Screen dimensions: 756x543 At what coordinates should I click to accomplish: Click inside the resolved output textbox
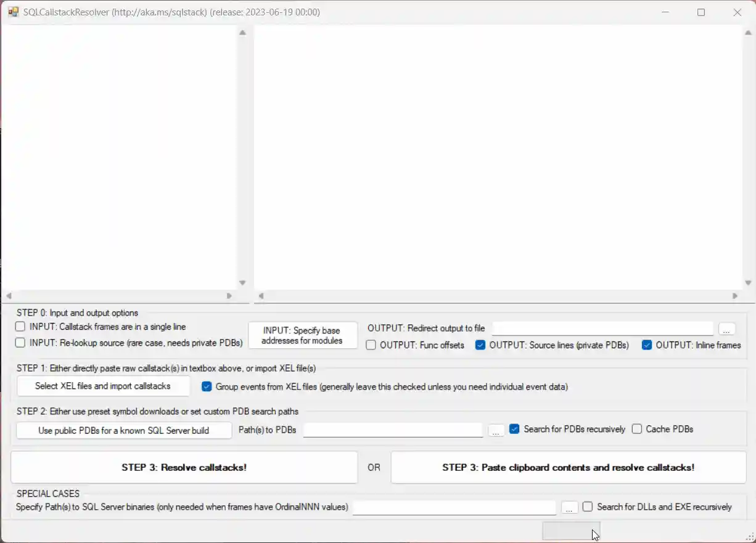pos(498,157)
